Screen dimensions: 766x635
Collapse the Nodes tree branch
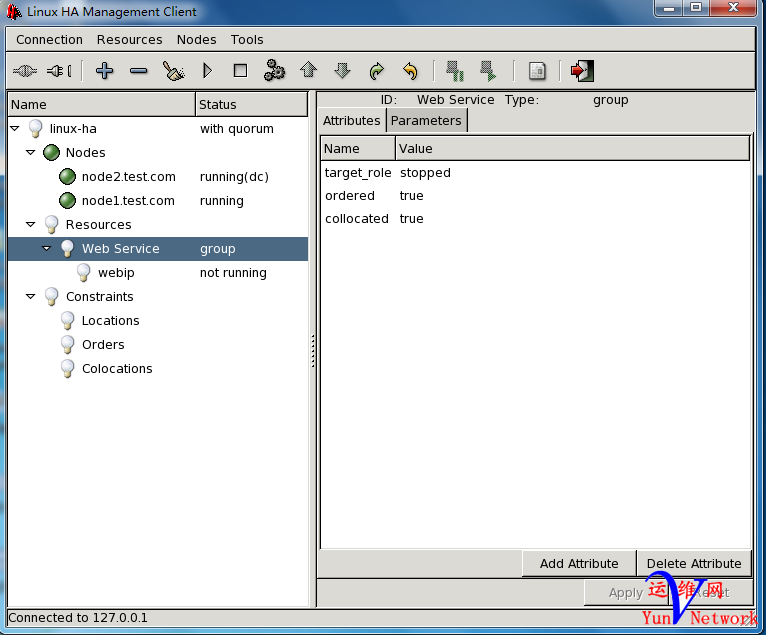click(x=30, y=152)
